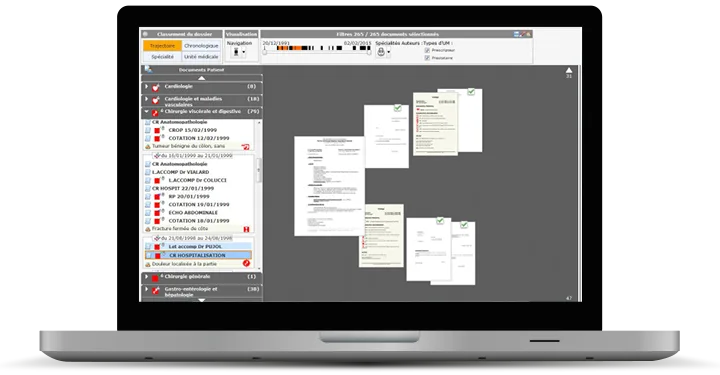
Task: Expand the Cardiologie section
Action: [146, 86]
